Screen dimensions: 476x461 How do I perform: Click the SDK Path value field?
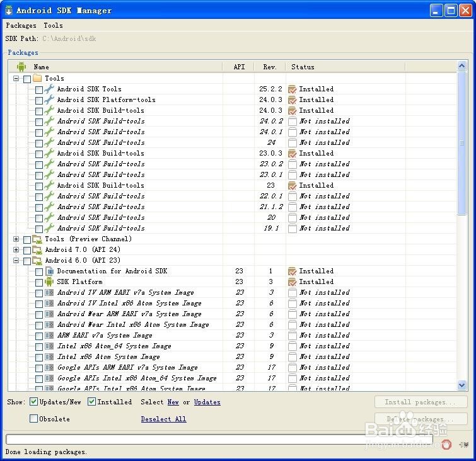click(69, 39)
